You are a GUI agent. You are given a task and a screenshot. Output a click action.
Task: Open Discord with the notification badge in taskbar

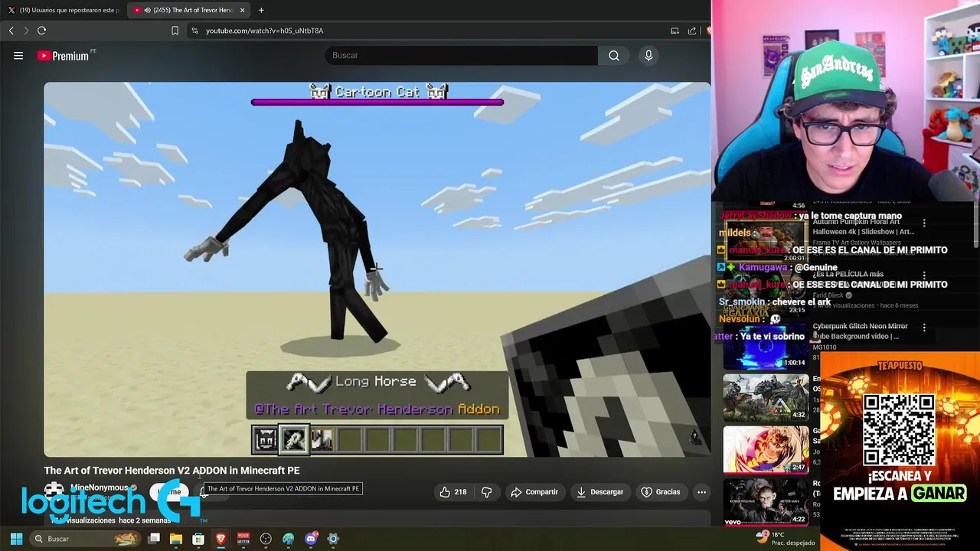pyautogui.click(x=311, y=539)
